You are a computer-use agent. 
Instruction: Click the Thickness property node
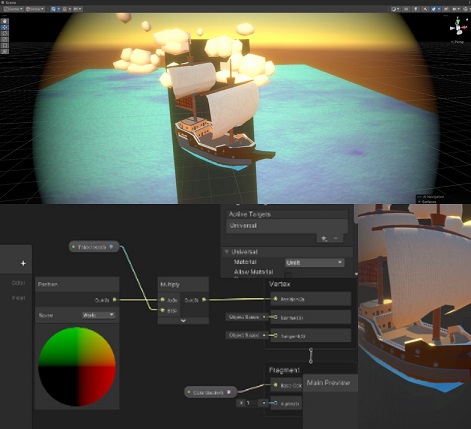coord(94,247)
